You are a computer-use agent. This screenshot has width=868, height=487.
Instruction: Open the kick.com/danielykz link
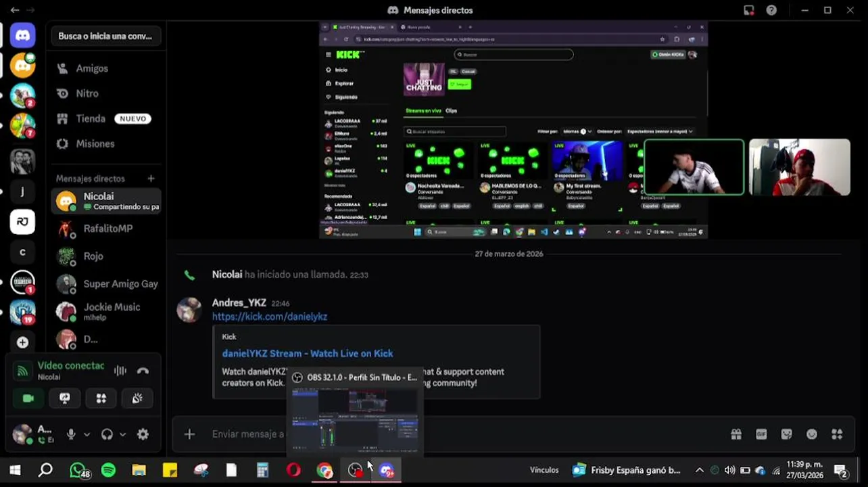tap(270, 317)
